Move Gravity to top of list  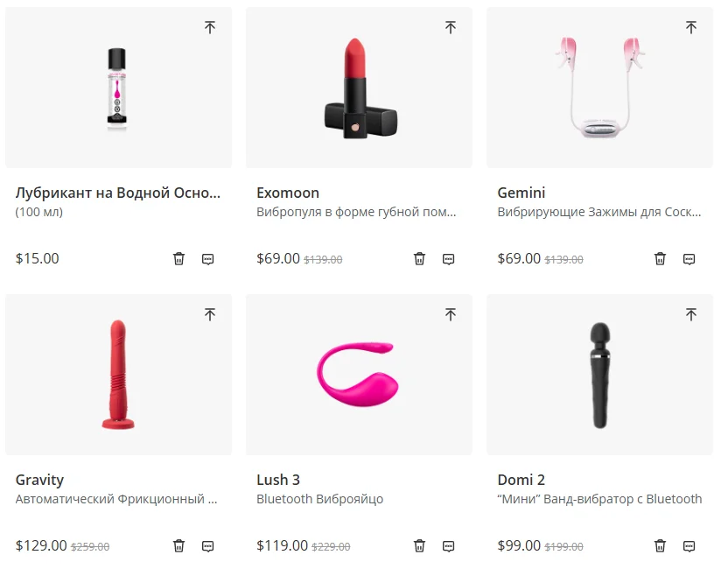tap(210, 314)
